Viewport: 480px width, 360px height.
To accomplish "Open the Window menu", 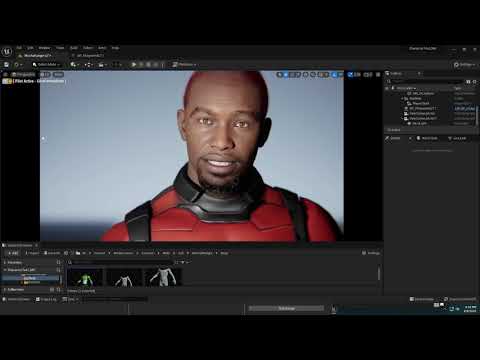I will [44, 48].
